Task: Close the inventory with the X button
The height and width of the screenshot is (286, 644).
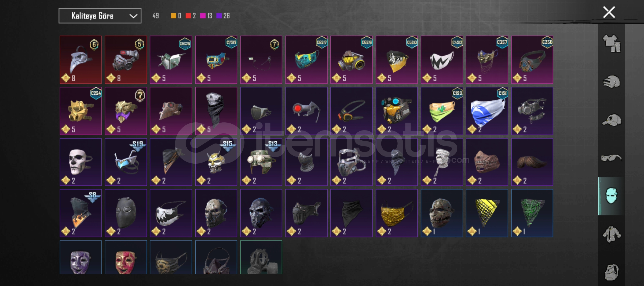Action: coord(609,12)
